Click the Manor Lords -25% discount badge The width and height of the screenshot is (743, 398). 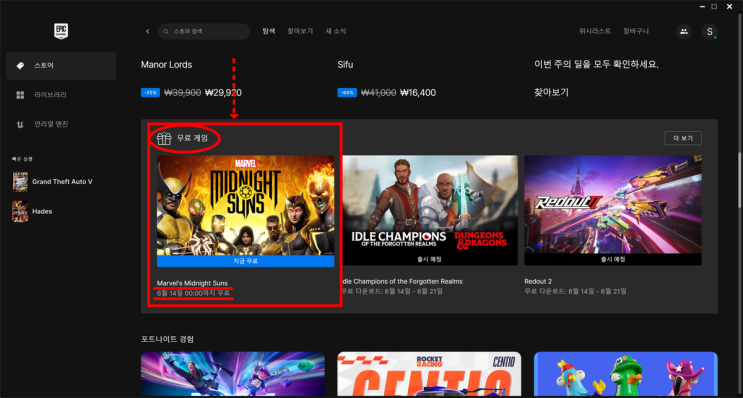tap(150, 93)
